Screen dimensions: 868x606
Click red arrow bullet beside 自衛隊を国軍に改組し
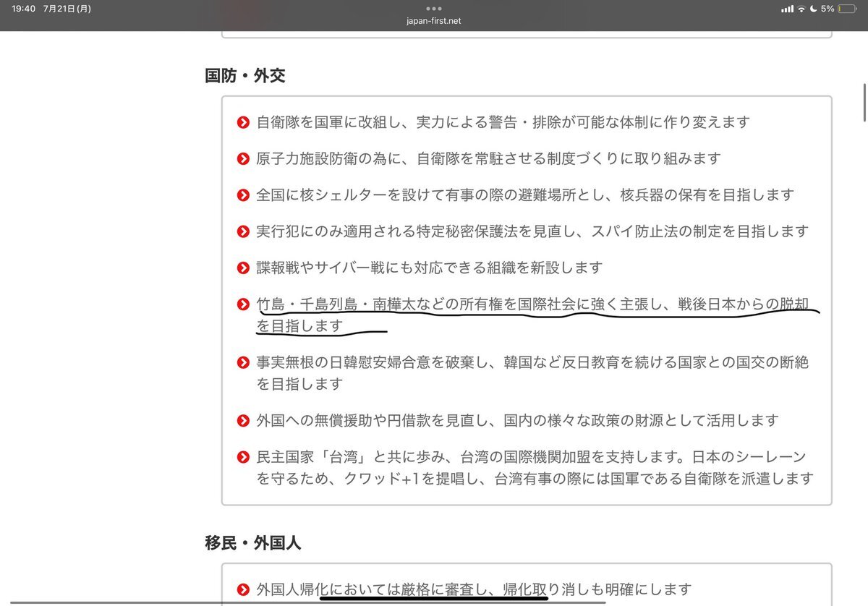click(243, 123)
